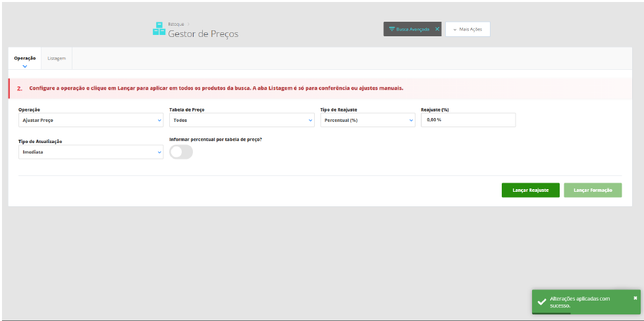
Task: Click the stacked boxes Estoque module icon
Action: 159,29
